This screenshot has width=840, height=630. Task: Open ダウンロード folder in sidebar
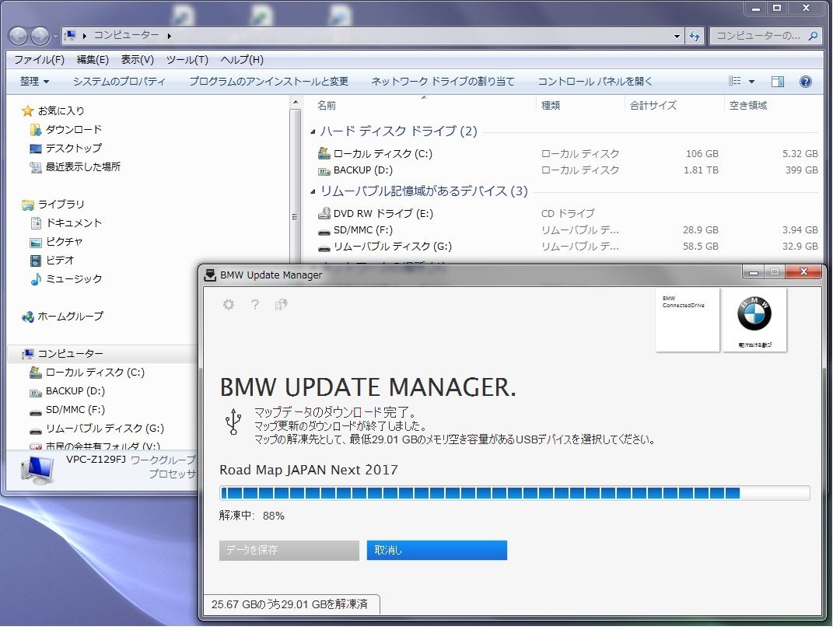[x=66, y=130]
